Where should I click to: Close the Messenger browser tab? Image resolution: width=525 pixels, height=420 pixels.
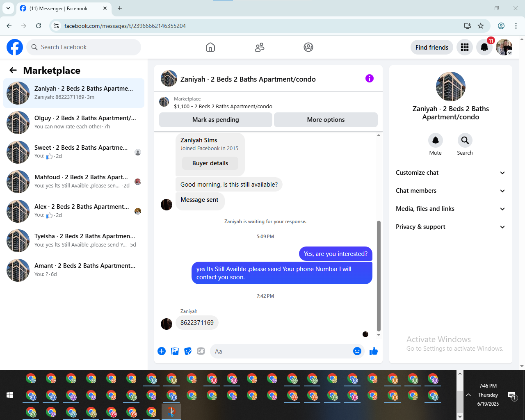(105, 8)
